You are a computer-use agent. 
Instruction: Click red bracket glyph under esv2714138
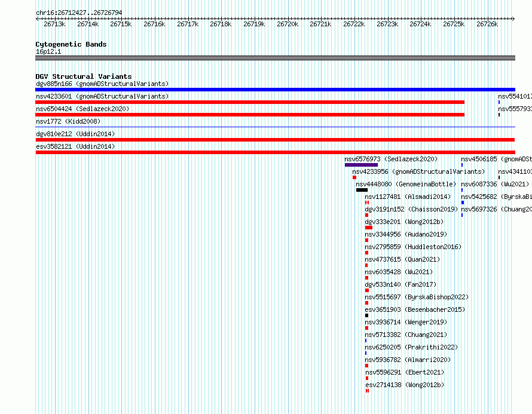point(368,391)
